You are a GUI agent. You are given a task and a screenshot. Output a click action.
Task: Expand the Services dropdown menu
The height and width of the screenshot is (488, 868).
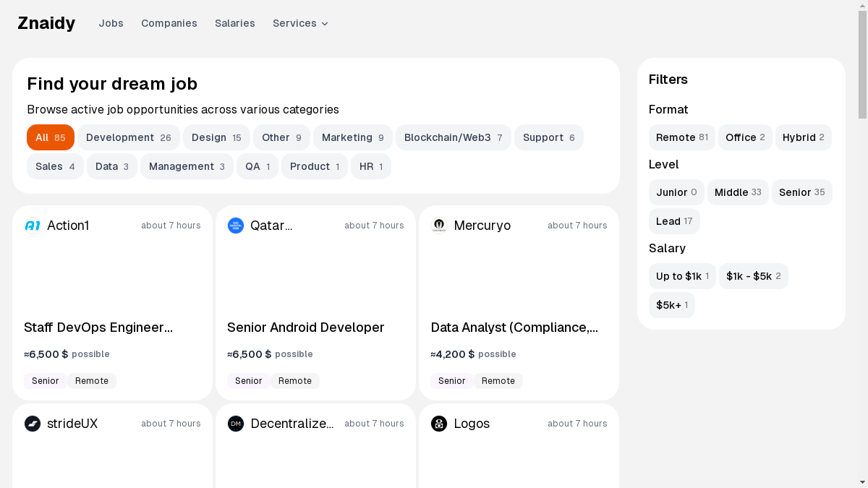pos(300,23)
